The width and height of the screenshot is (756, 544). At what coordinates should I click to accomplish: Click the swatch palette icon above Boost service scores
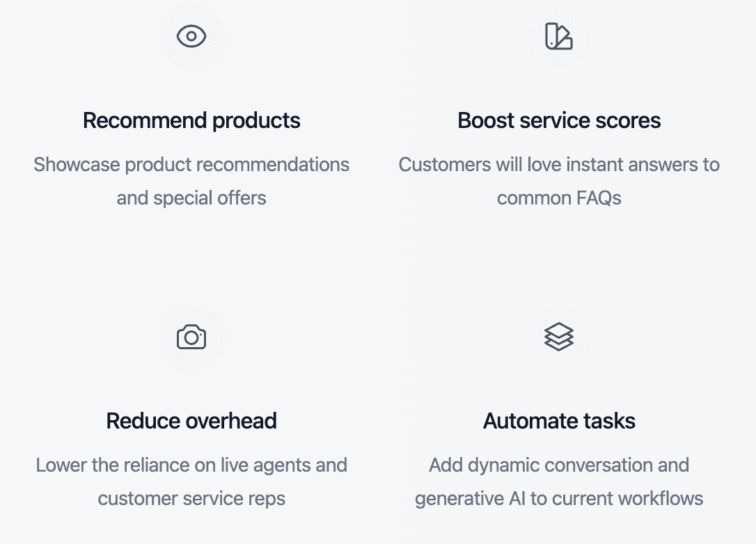coord(559,36)
